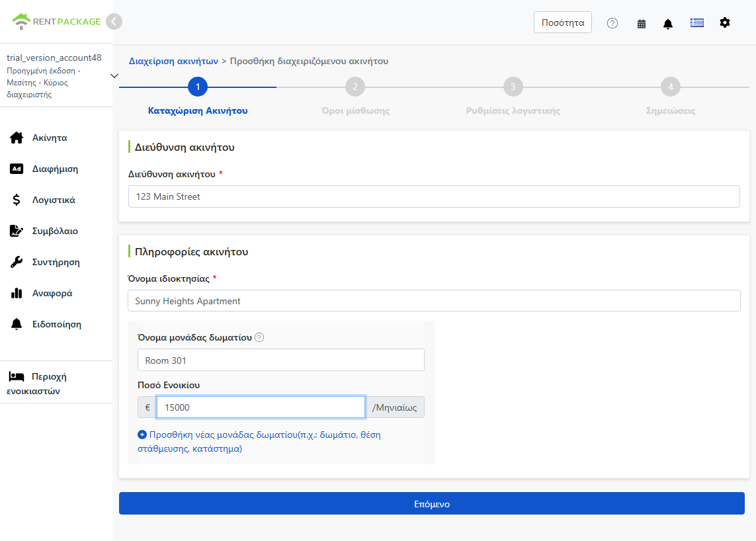Click the bell icon beside Ειδοποίηση
Image resolution: width=756 pixels, height=541 pixels.
click(17, 324)
